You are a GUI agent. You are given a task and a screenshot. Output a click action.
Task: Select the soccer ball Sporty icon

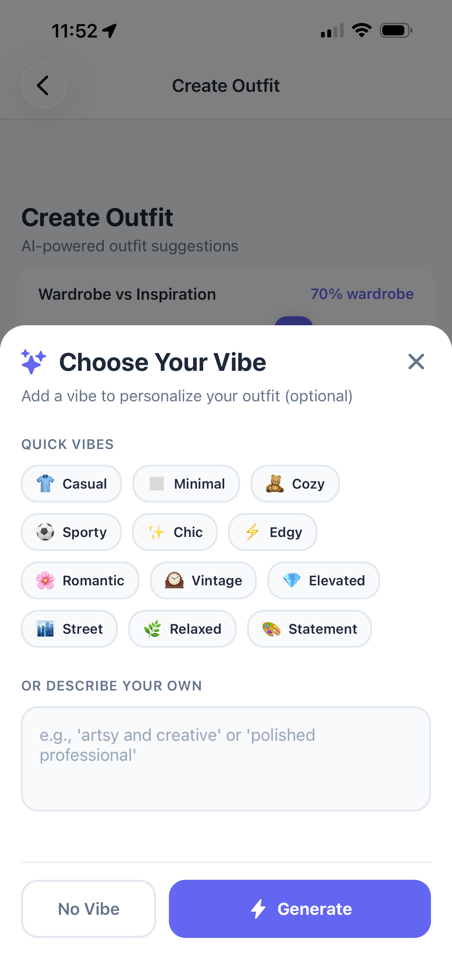tap(45, 532)
